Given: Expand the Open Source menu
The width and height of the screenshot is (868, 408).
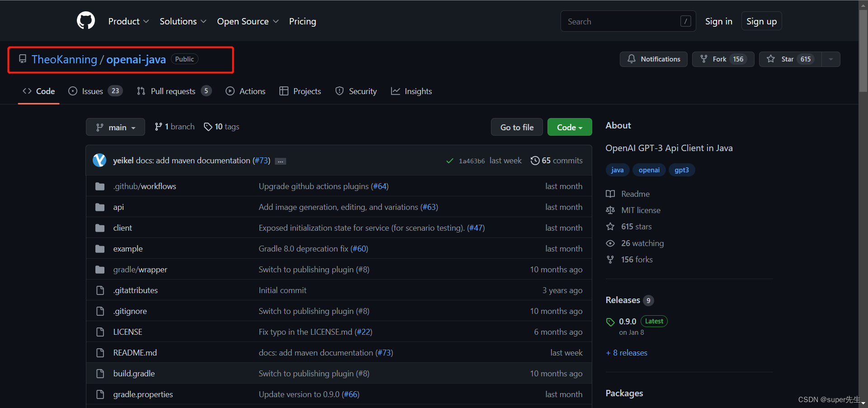Looking at the screenshot, I should [x=248, y=21].
